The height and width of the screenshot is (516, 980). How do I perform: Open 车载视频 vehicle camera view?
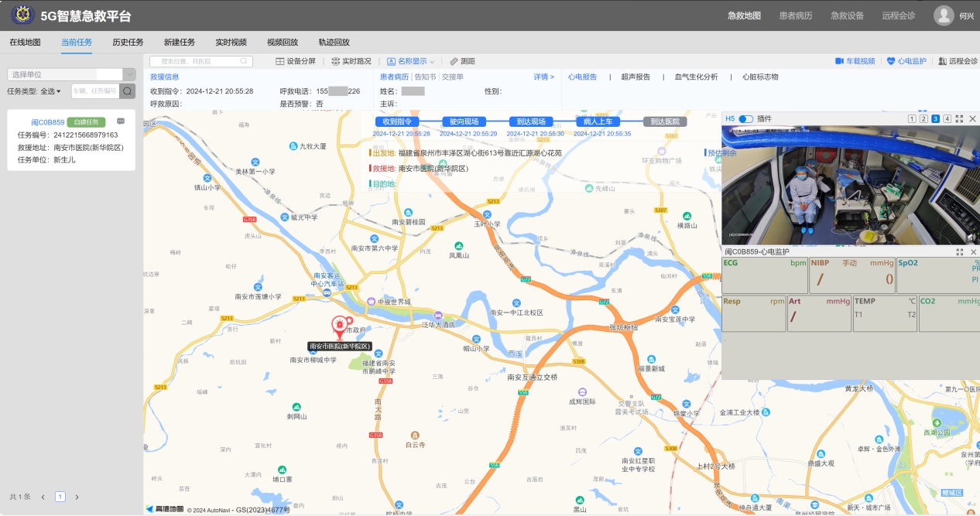point(855,61)
